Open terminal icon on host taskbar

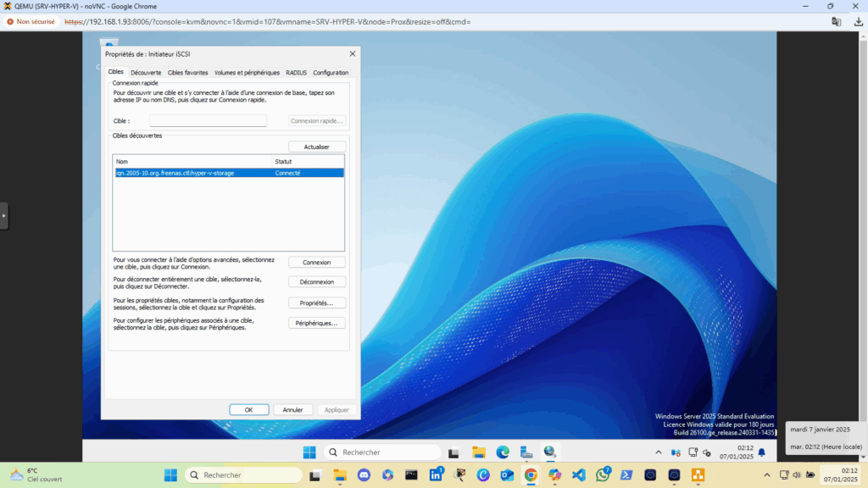(411, 475)
